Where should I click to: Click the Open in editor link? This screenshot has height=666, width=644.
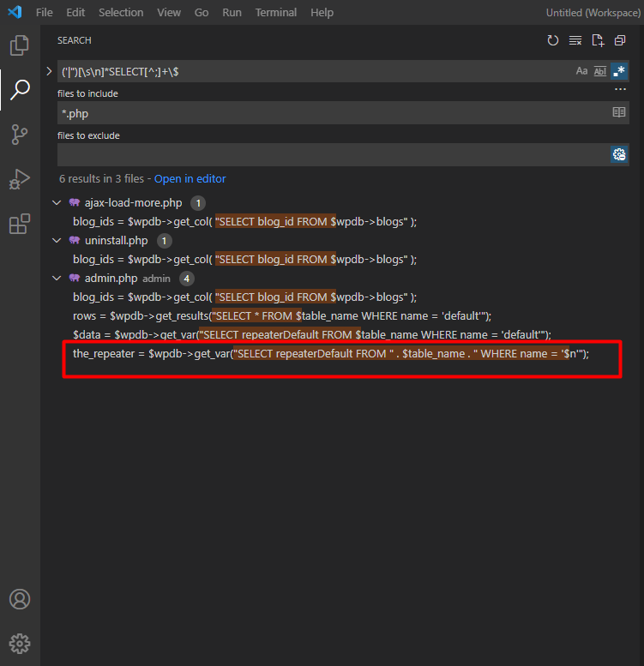190,178
